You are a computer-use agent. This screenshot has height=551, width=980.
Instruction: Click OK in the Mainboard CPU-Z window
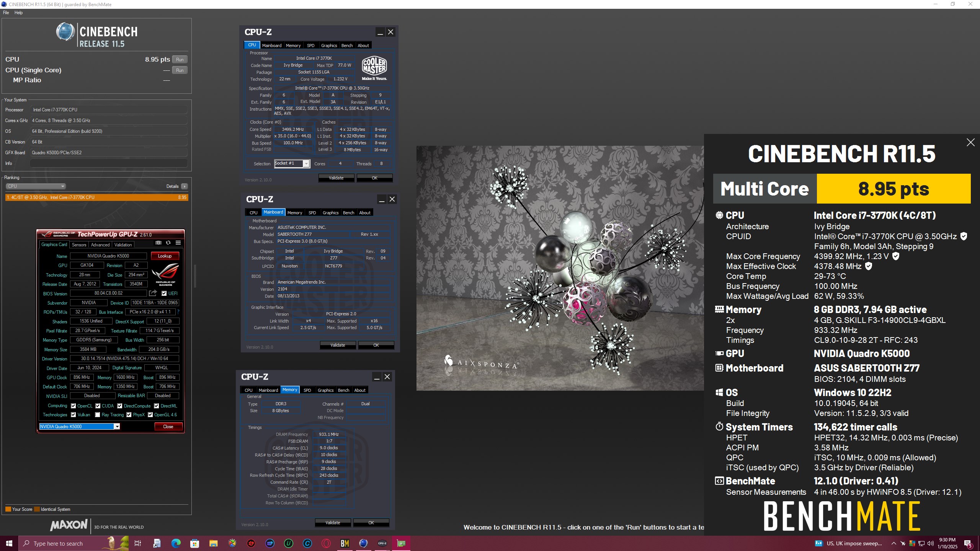click(x=376, y=345)
